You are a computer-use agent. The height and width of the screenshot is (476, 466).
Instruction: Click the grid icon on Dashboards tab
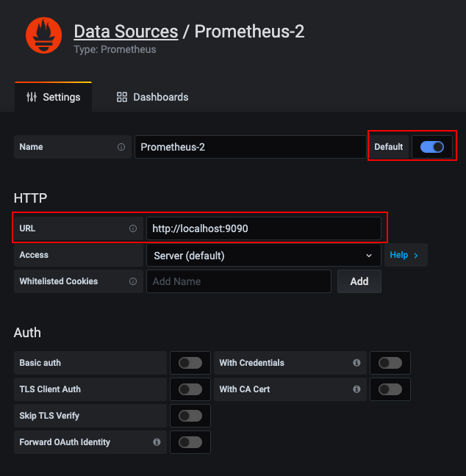pyautogui.click(x=122, y=97)
